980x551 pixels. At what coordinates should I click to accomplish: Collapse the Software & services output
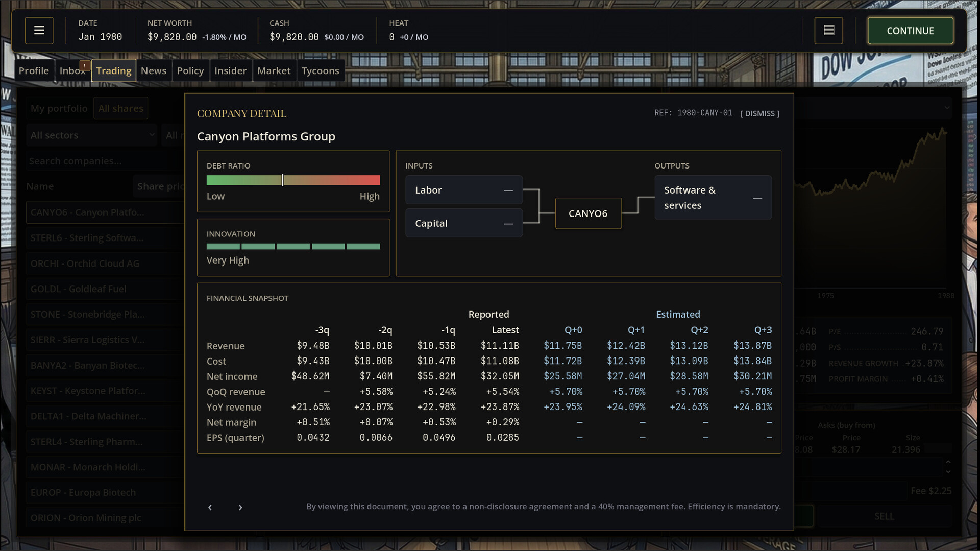click(757, 198)
